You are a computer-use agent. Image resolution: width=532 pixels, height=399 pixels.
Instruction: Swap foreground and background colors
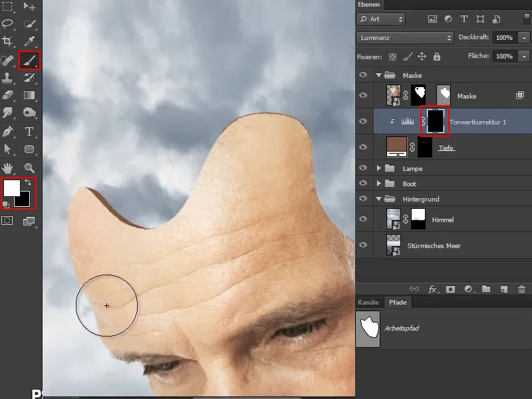tap(28, 182)
